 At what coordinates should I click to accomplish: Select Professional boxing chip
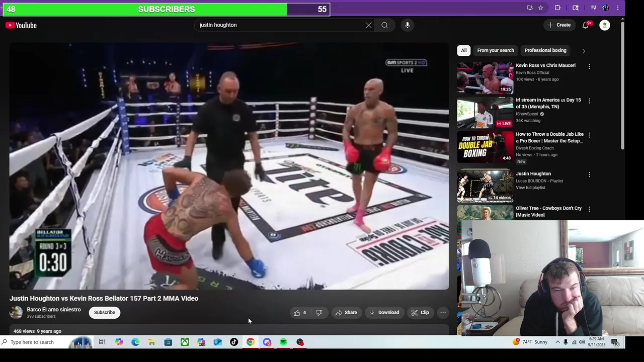click(545, 50)
